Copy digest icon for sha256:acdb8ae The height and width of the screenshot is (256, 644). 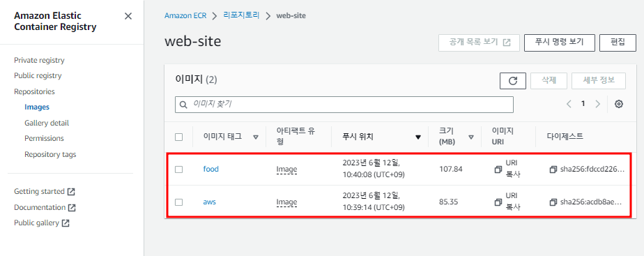(553, 202)
